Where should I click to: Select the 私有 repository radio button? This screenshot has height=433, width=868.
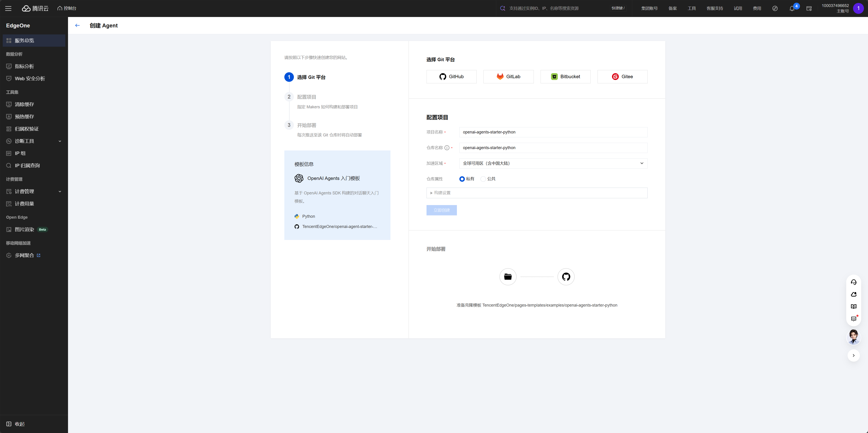point(462,179)
